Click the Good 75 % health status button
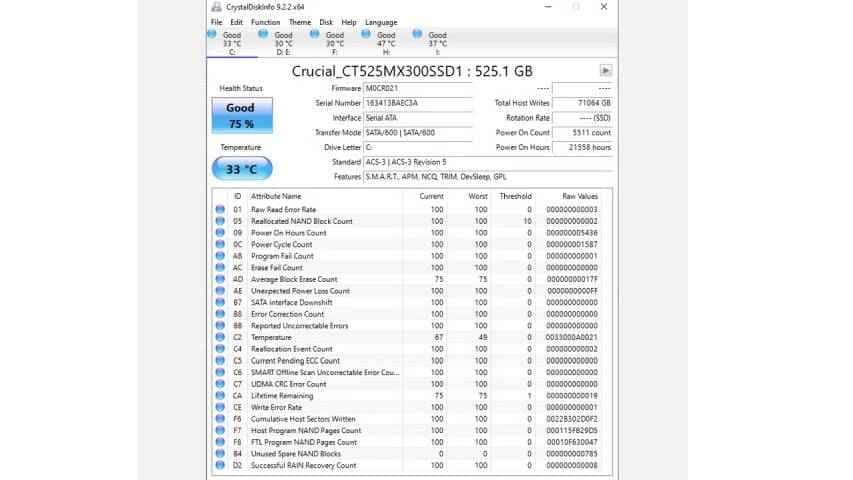Image resolution: width=853 pixels, height=480 pixels. click(x=242, y=115)
